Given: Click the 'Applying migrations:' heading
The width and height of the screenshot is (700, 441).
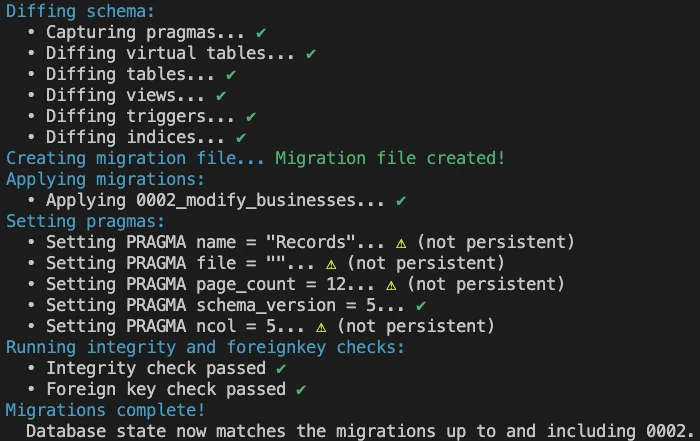Looking at the screenshot, I should [x=105, y=179].
